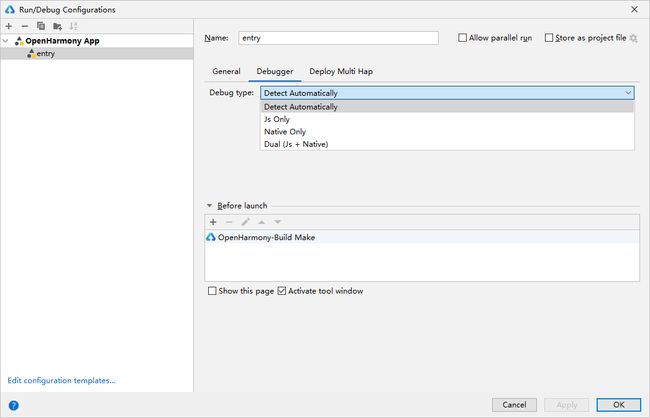Untick Activate tool window

click(x=282, y=291)
